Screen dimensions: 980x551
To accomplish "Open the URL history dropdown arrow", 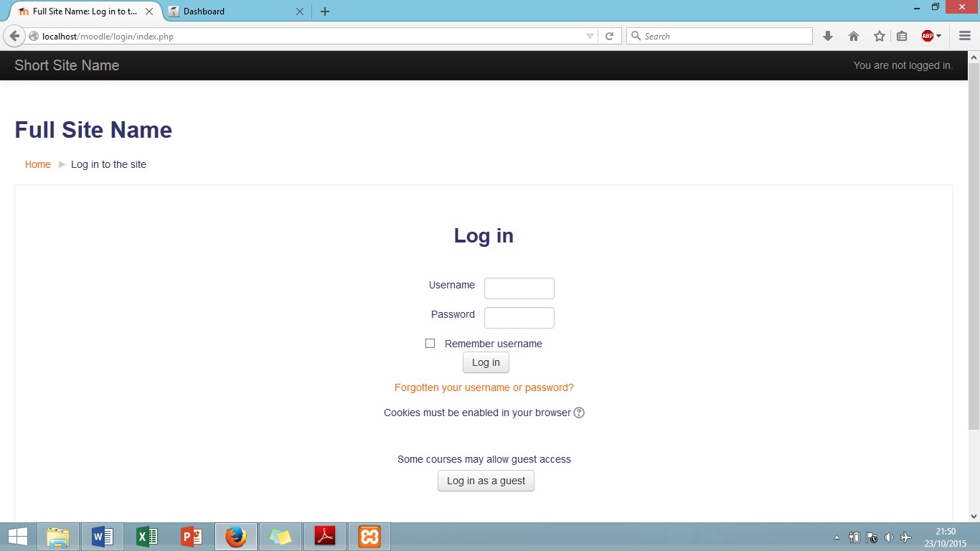I will [590, 36].
